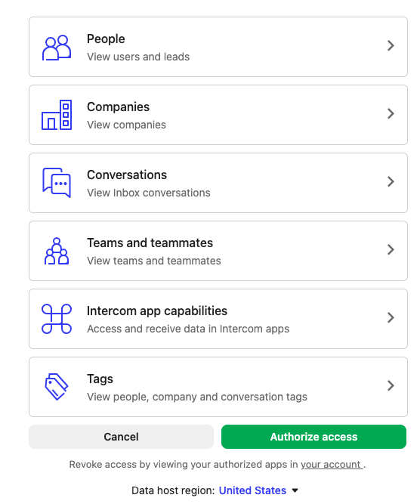The width and height of the screenshot is (420, 504).
Task: Expand the Tags permission chevron
Action: click(391, 385)
